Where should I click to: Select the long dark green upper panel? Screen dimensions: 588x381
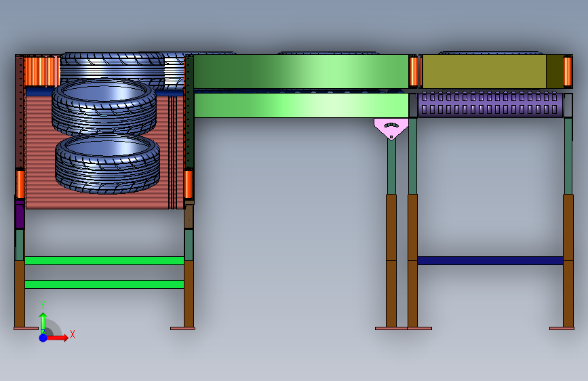point(300,72)
